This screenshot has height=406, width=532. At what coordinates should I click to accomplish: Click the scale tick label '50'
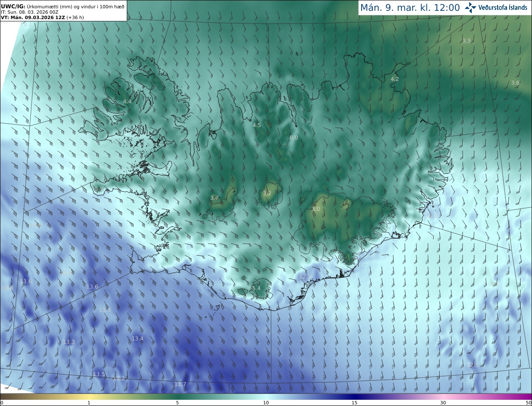coord(529,403)
